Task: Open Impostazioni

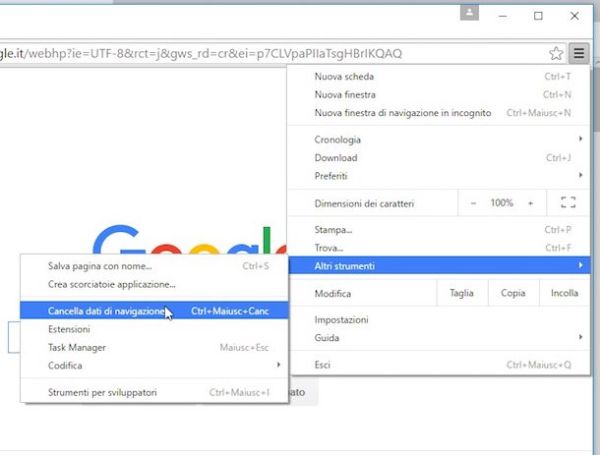Action: coord(342,320)
